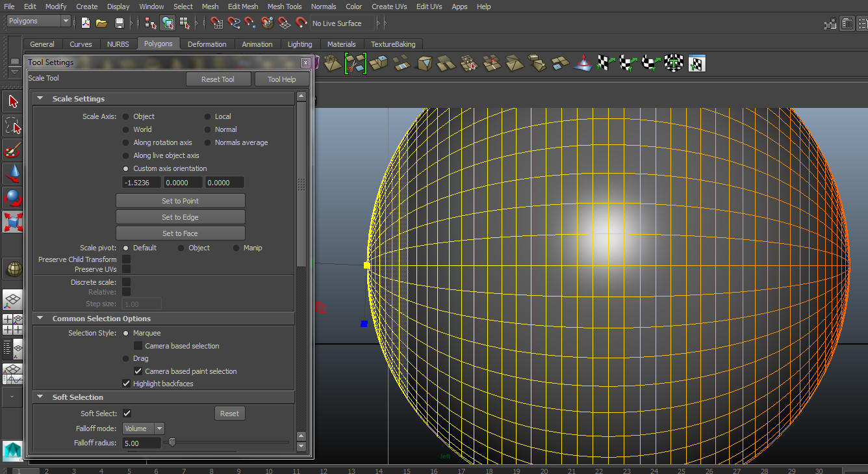
Task: Click the Reset Tool button
Action: pyautogui.click(x=218, y=79)
